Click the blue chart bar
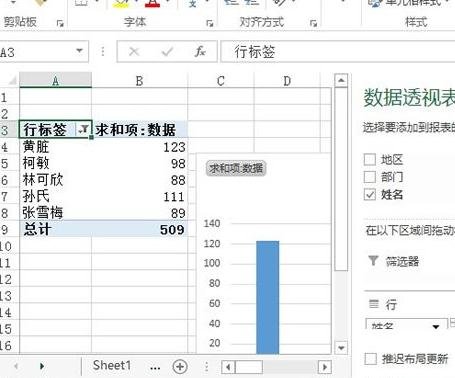This screenshot has width=455, height=378. click(267, 297)
